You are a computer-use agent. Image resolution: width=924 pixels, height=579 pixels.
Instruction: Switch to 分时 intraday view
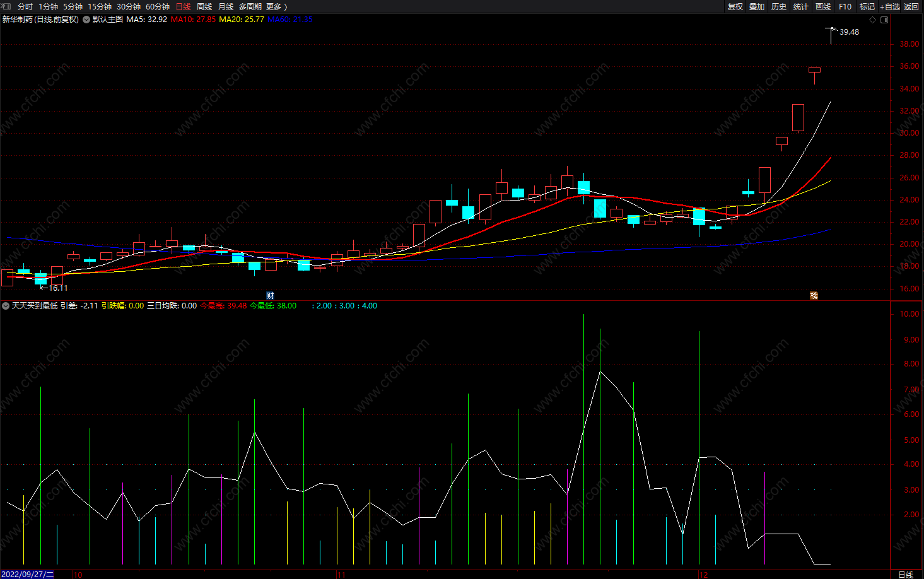25,6
